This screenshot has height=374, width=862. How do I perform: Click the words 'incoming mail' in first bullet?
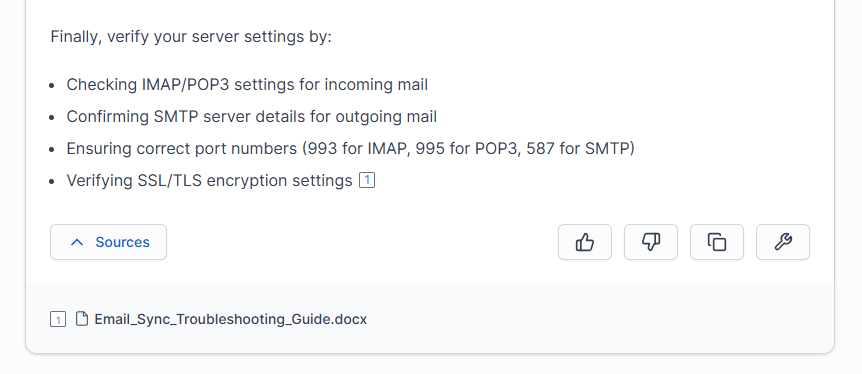coord(376,85)
